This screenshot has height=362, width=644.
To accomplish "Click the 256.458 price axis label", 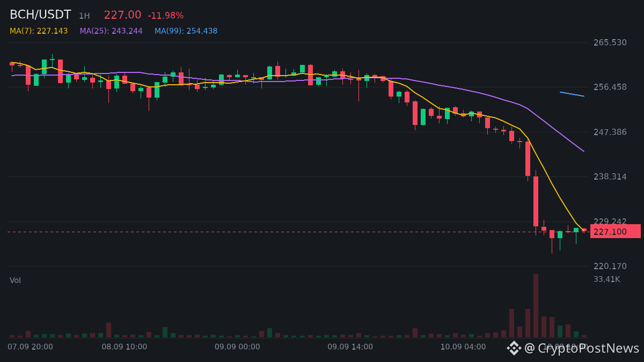I will [x=610, y=87].
